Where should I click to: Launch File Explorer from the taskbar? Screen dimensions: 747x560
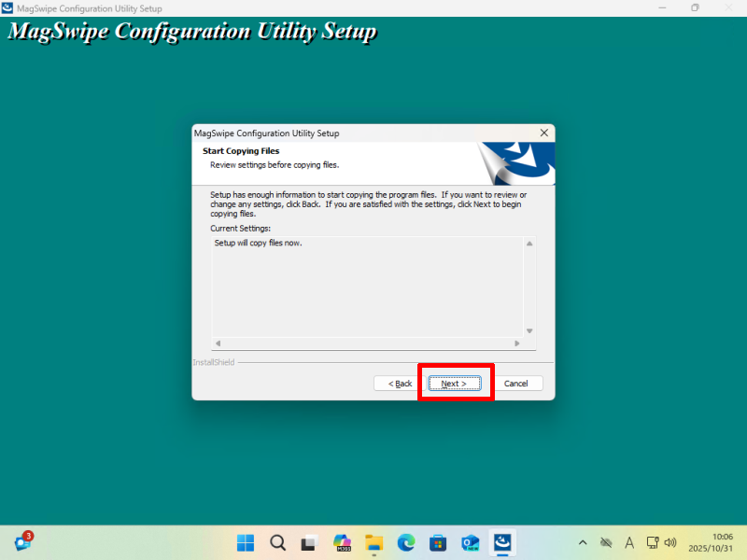coord(373,542)
